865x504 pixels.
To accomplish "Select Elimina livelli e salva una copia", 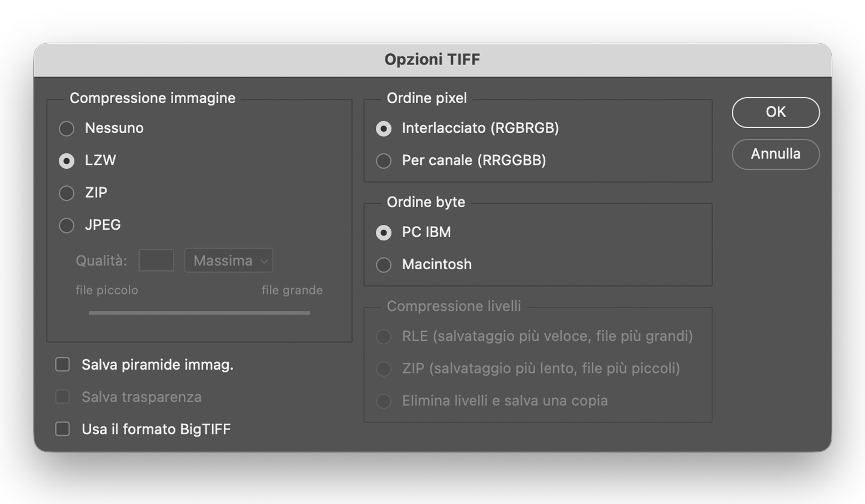I will [384, 401].
